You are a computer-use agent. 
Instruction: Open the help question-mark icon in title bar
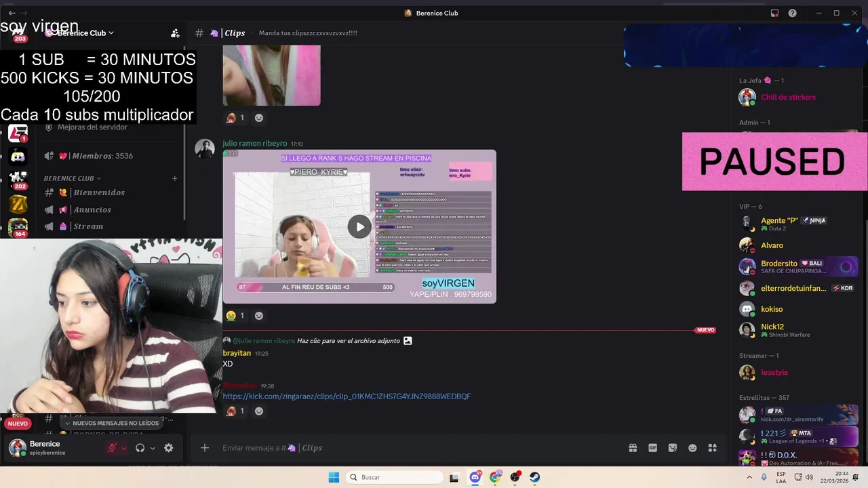792,13
